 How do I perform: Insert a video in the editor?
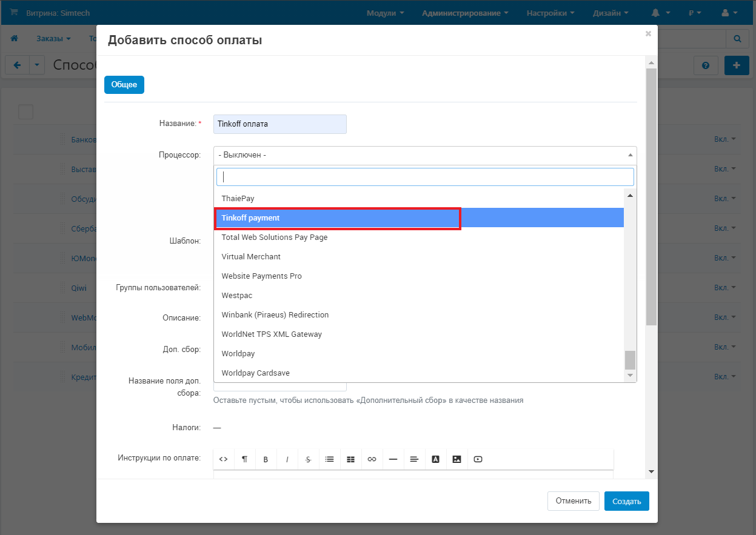pos(478,459)
